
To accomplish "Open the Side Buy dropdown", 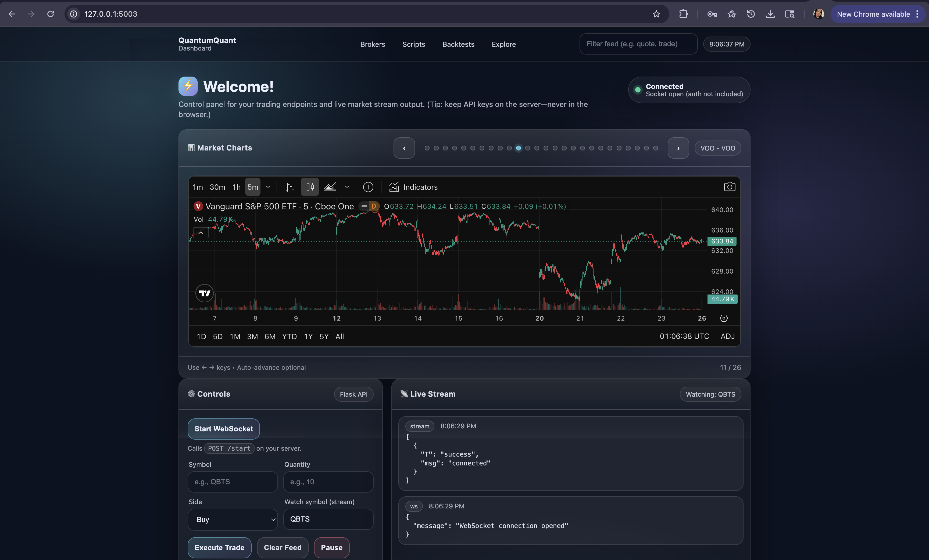I will [x=233, y=519].
